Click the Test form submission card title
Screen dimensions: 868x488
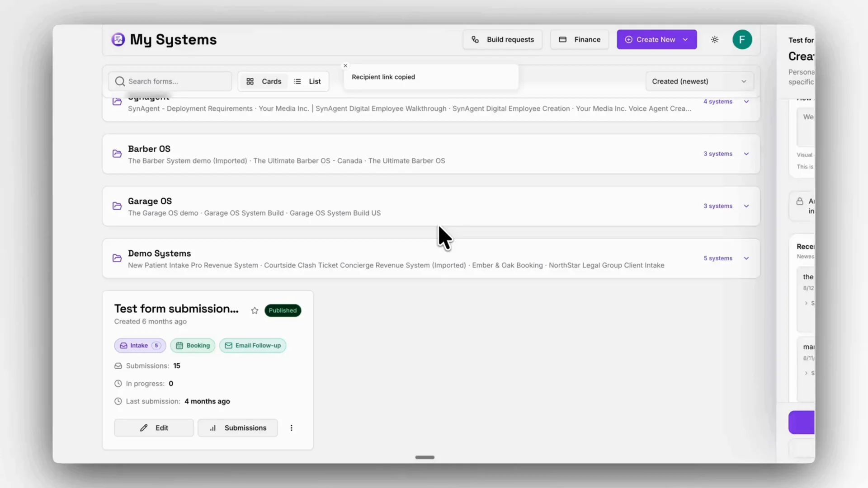[x=176, y=309]
